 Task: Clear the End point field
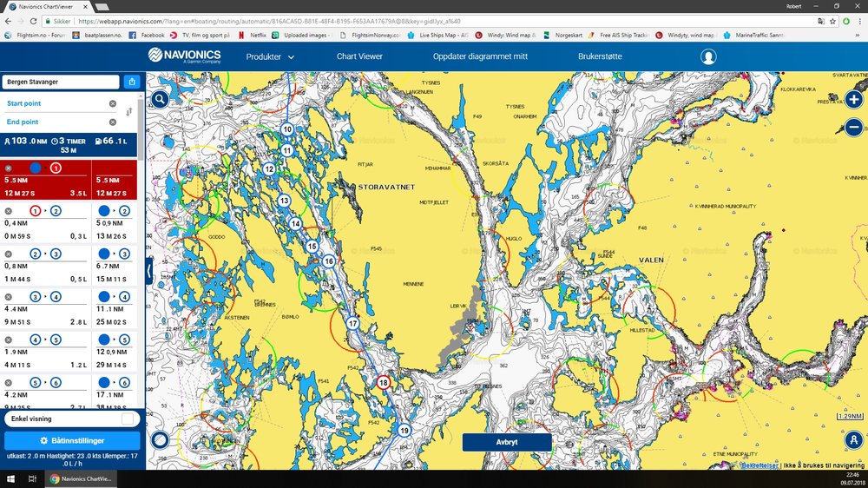113,122
